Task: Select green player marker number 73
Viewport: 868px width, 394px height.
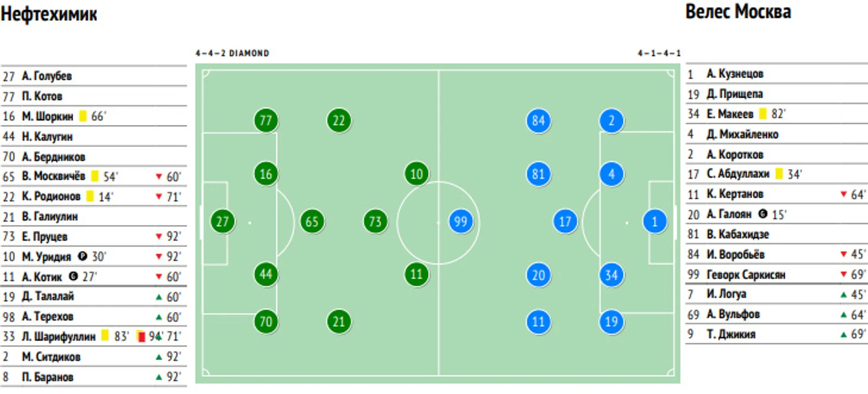Action: point(375,223)
